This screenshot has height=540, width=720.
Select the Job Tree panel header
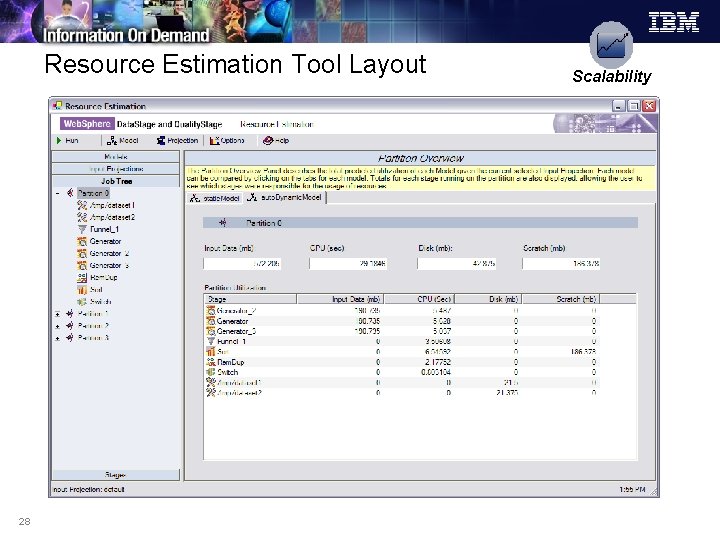(x=116, y=181)
